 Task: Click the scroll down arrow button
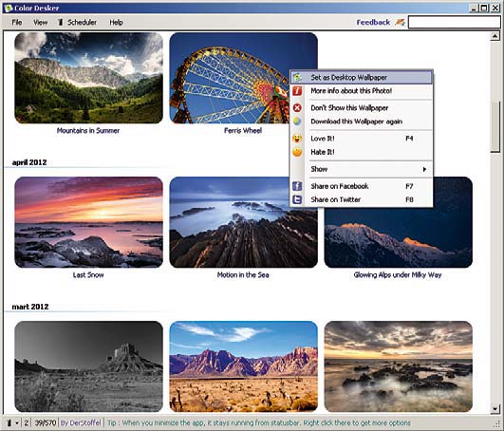pos(495,408)
